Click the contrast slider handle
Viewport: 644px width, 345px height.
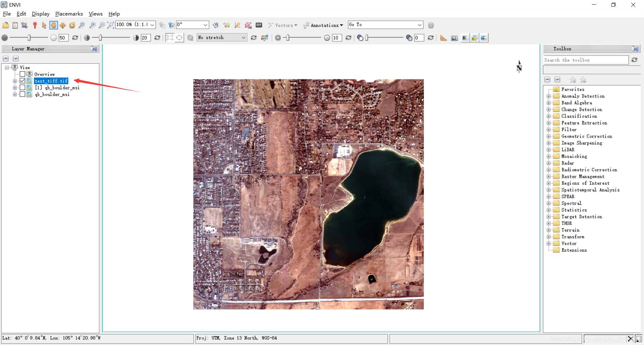tap(100, 38)
